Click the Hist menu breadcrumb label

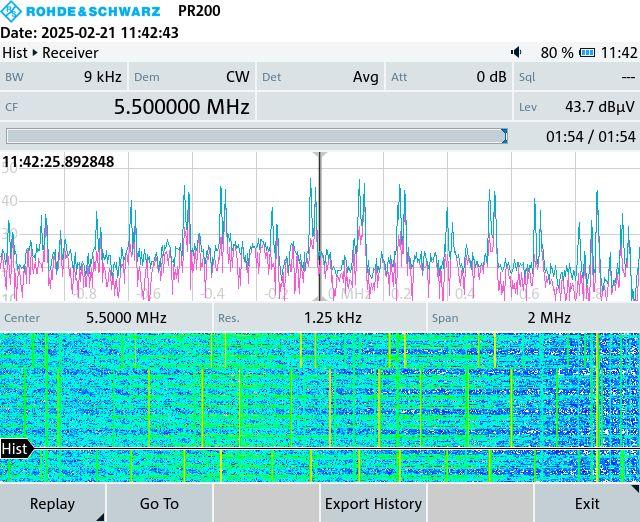pyautogui.click(x=15, y=53)
